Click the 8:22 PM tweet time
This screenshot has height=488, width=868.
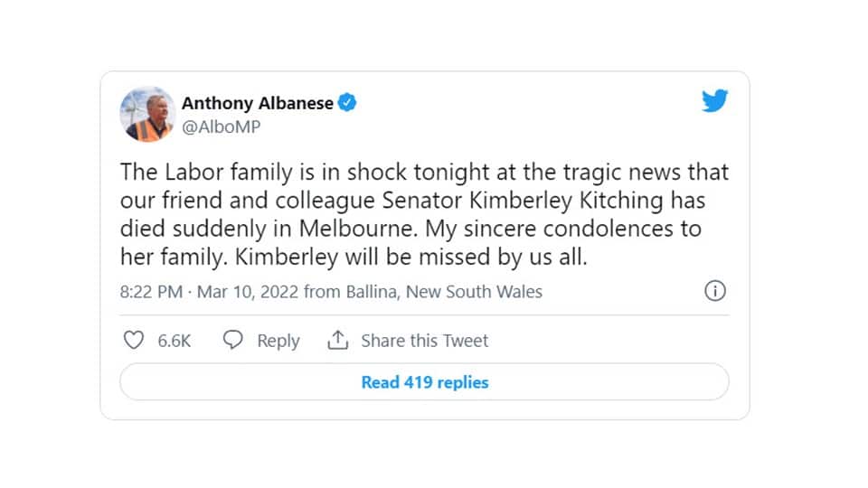150,292
